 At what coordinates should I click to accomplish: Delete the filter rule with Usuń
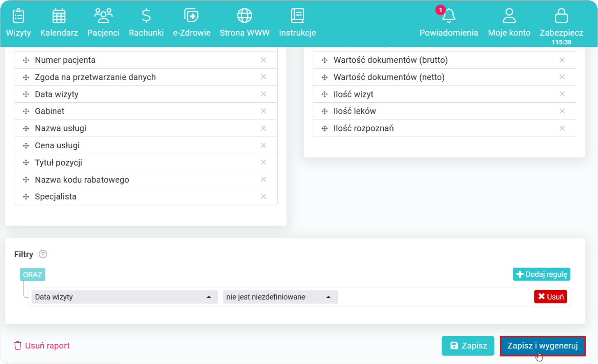coord(551,297)
